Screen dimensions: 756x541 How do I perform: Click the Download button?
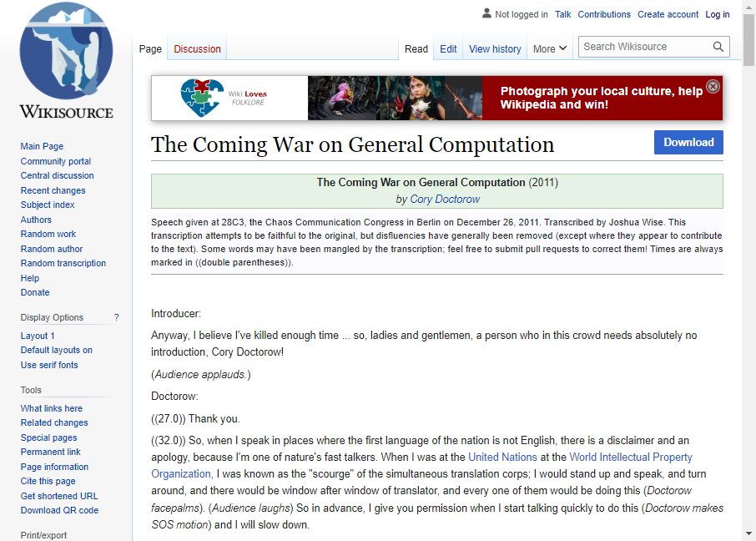click(688, 143)
